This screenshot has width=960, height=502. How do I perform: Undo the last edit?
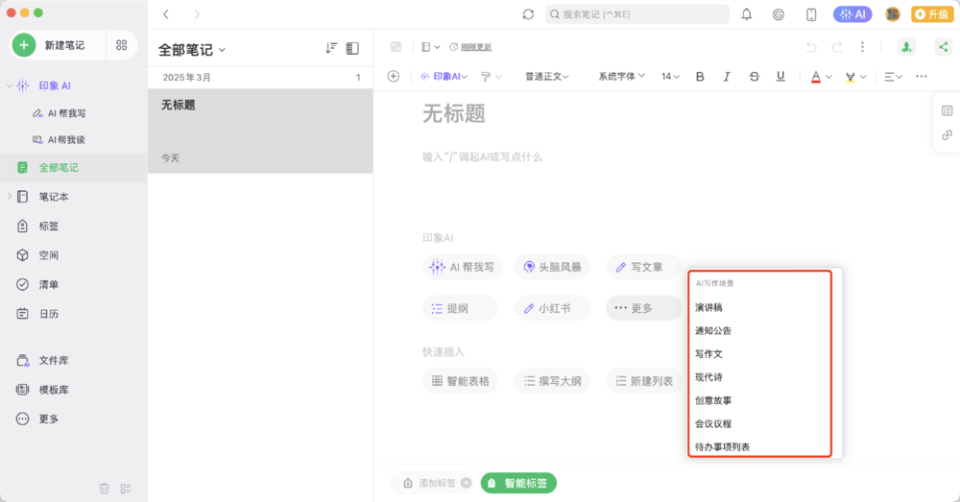pyautogui.click(x=811, y=47)
